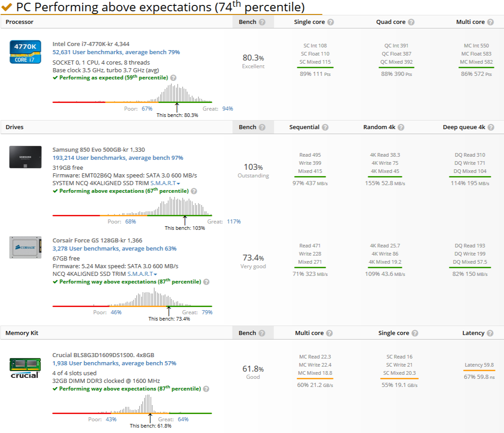
Task: Open 3,278 User benchmarks link for Corsair
Action: (115, 248)
